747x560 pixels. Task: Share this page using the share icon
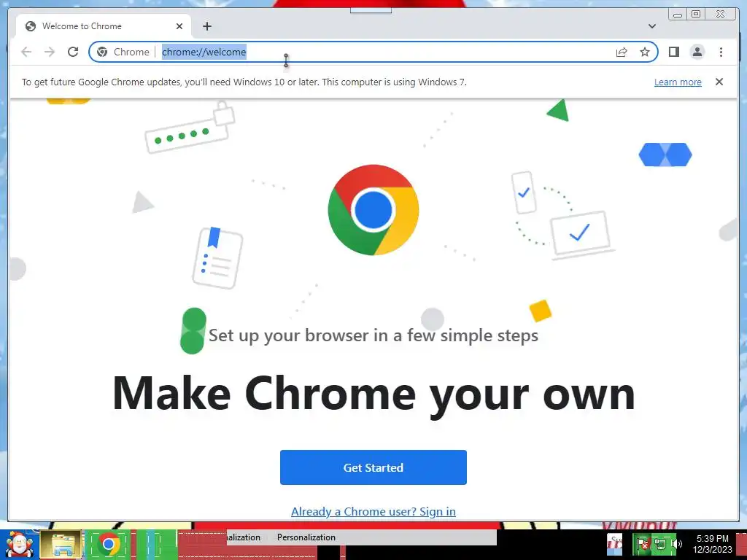pyautogui.click(x=622, y=52)
